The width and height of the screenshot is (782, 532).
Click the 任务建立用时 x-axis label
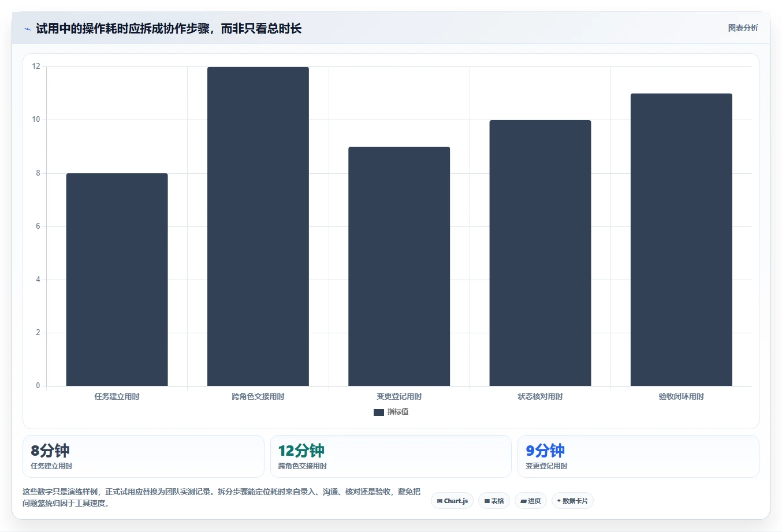click(x=117, y=396)
